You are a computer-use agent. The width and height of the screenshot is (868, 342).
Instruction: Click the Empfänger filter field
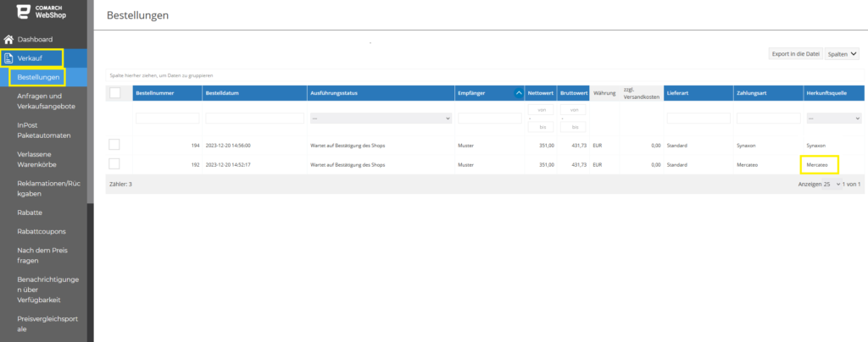pyautogui.click(x=490, y=119)
